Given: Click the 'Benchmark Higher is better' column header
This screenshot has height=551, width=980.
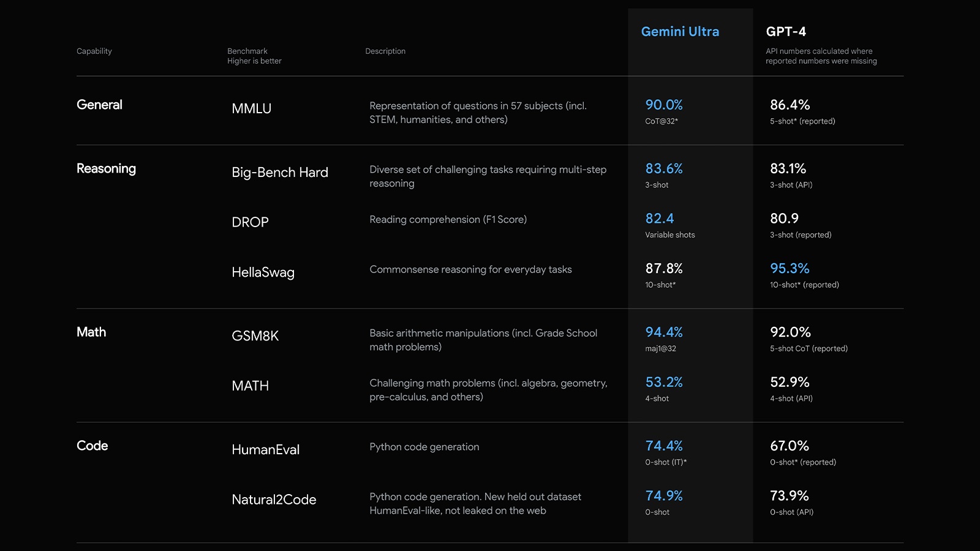Looking at the screenshot, I should coord(254,56).
